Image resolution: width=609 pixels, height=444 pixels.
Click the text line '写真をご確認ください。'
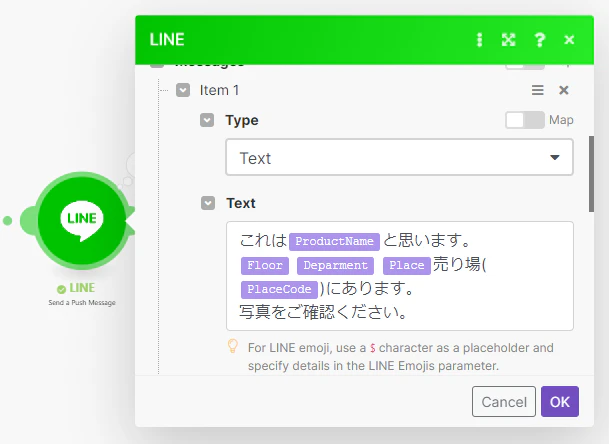(x=323, y=312)
